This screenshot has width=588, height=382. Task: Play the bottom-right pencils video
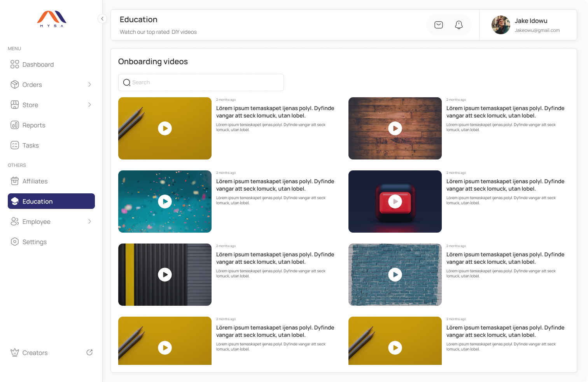click(395, 348)
